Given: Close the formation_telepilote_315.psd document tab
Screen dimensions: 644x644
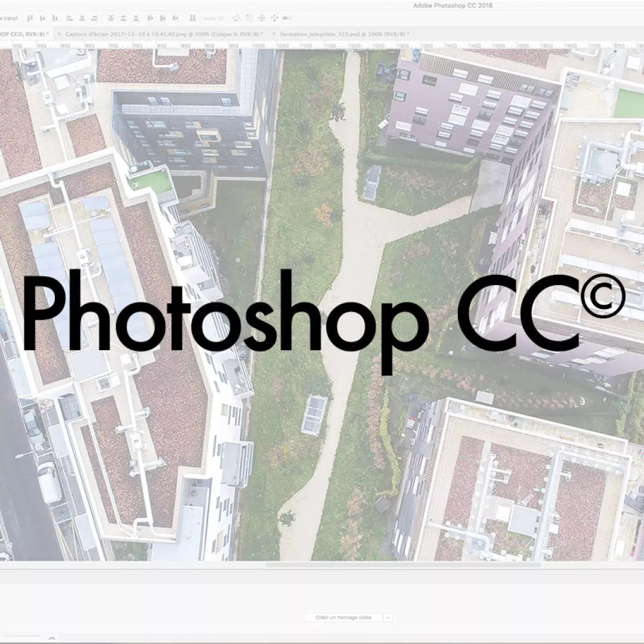Looking at the screenshot, I should tap(274, 34).
